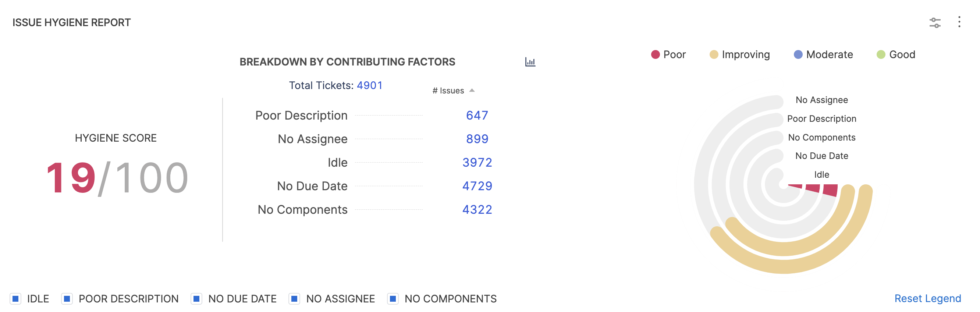Click the Improving legend dot
This screenshot has width=980, height=312.
tap(714, 55)
